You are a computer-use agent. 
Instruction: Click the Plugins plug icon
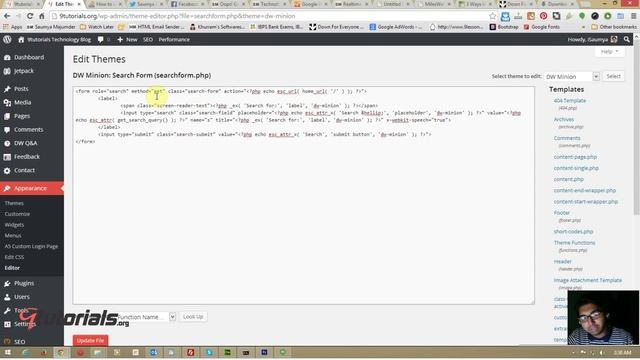click(7, 283)
